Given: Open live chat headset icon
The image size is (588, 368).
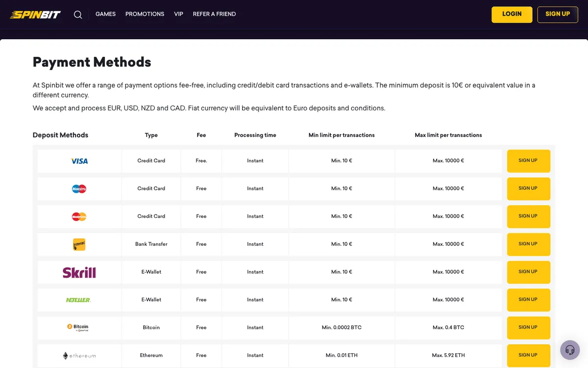Looking at the screenshot, I should click(x=570, y=350).
